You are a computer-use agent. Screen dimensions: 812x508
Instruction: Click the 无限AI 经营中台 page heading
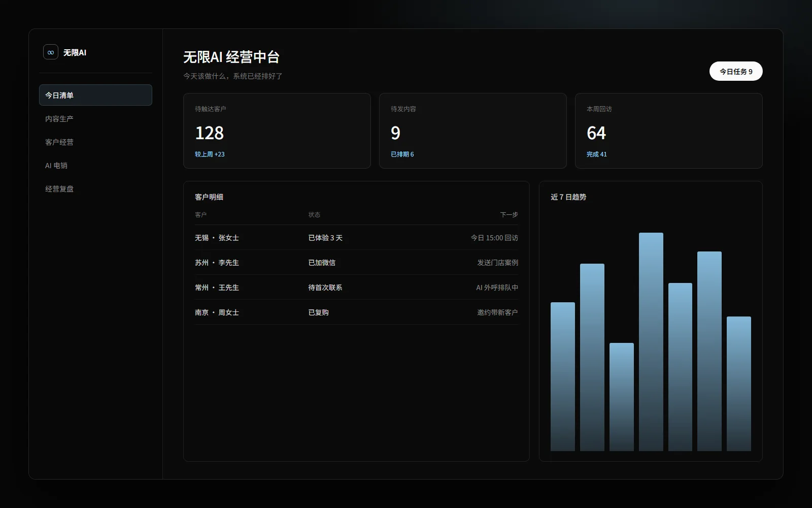tap(231, 57)
